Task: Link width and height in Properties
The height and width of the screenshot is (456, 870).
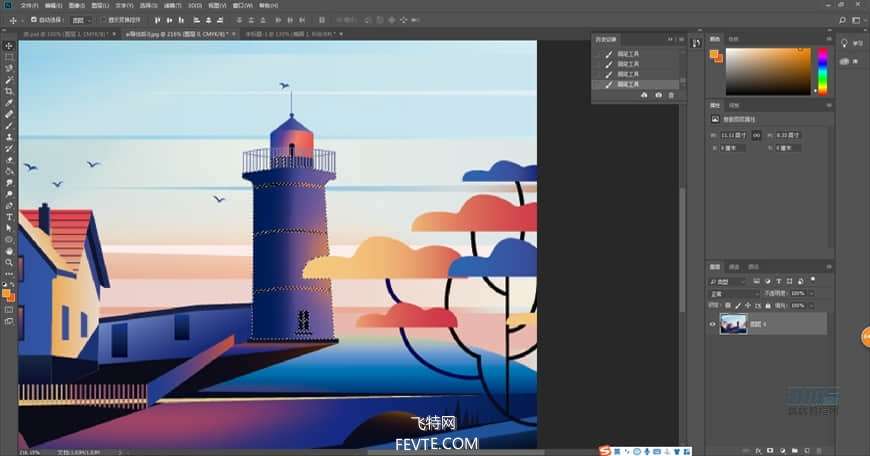Action: pyautogui.click(x=756, y=135)
